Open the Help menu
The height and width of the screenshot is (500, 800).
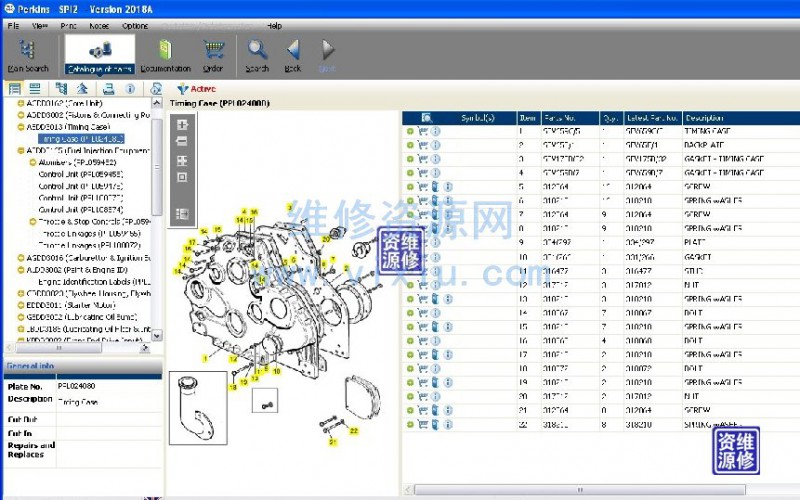click(274, 26)
